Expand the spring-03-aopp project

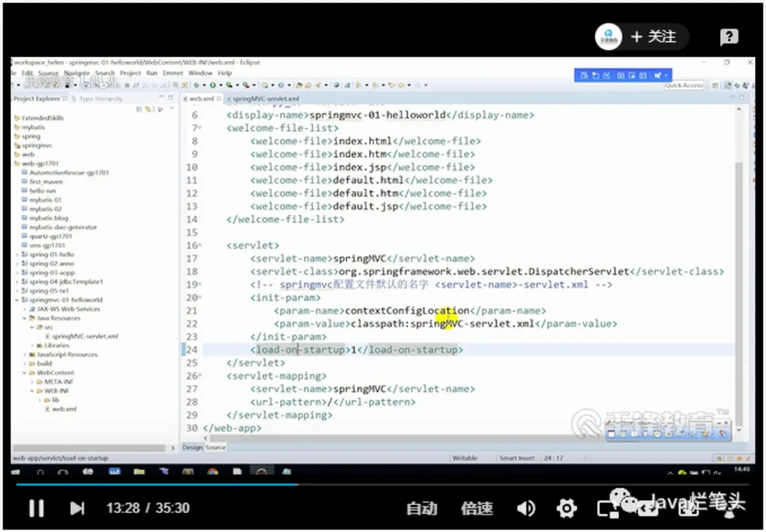pos(17,272)
